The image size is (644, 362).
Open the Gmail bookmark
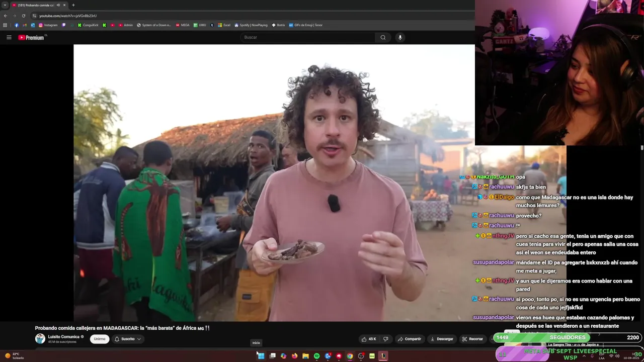pyautogui.click(x=24, y=25)
